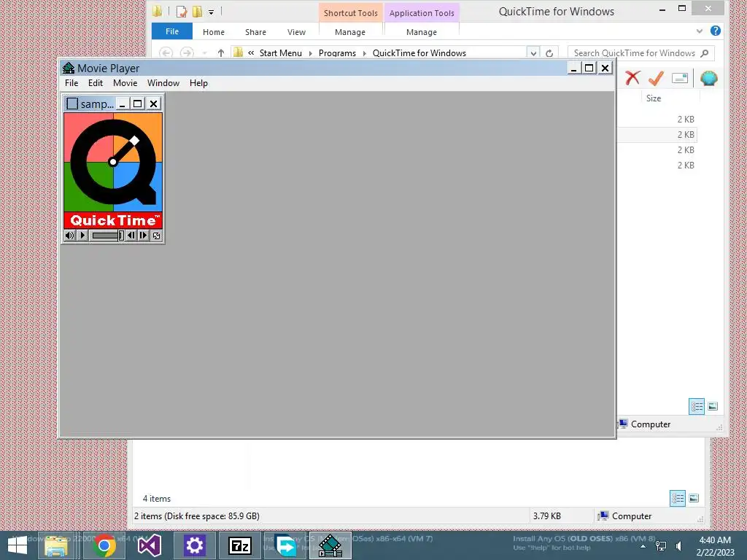Switch to the Share ribbon tab

coord(256,32)
